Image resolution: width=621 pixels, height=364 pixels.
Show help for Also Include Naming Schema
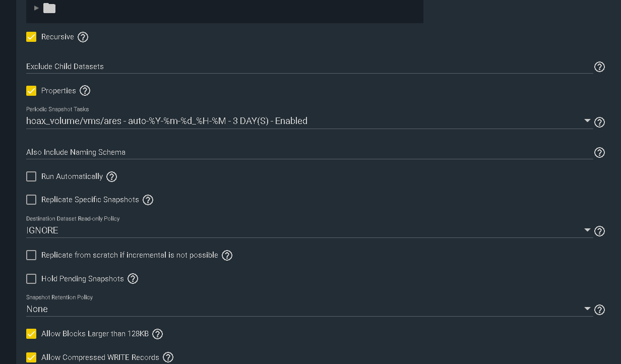coord(599,152)
